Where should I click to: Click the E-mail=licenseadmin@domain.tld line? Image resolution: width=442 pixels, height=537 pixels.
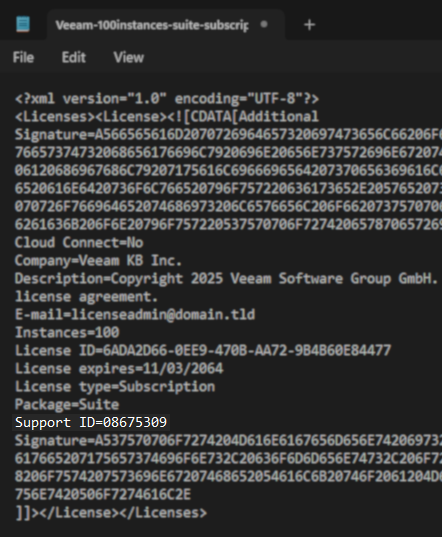click(135, 314)
